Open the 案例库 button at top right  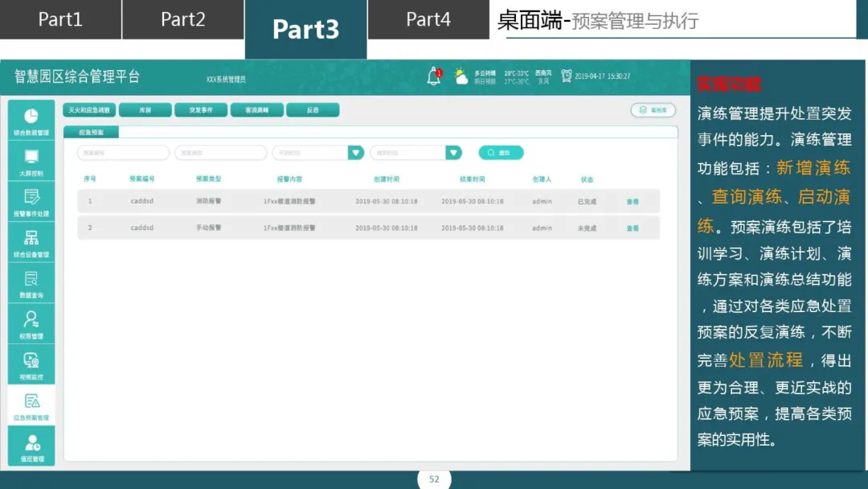(x=653, y=110)
